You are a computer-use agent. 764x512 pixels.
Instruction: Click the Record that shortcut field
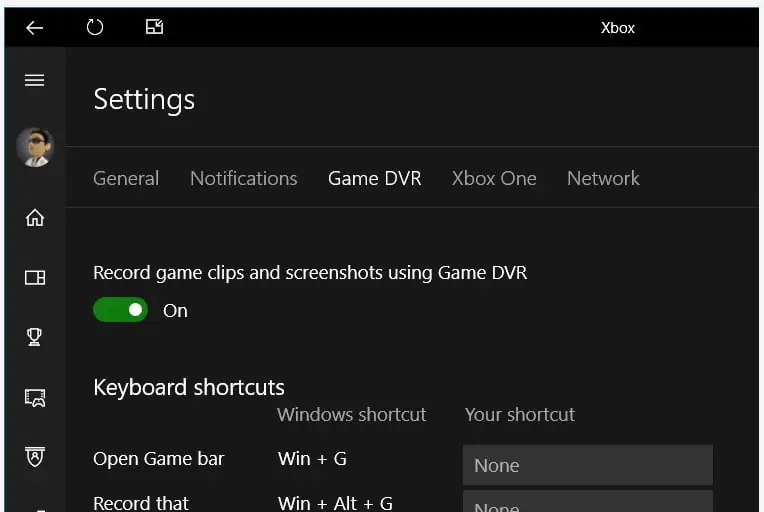(588, 501)
